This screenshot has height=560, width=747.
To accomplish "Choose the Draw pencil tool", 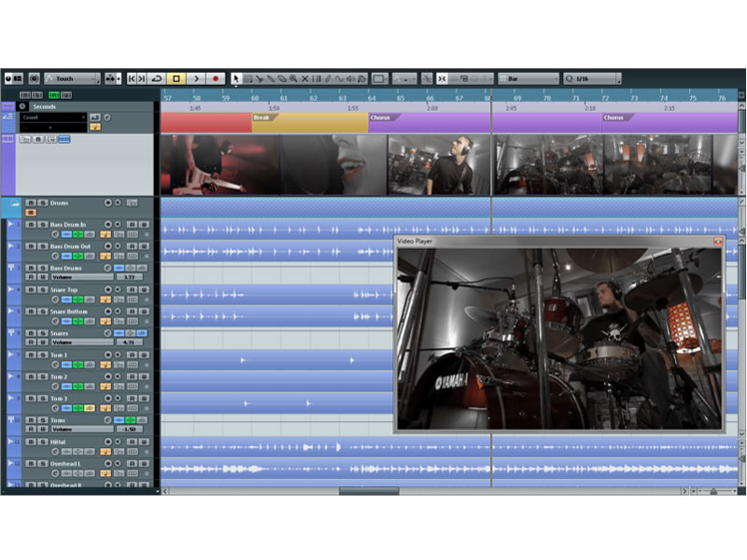I will (327, 78).
